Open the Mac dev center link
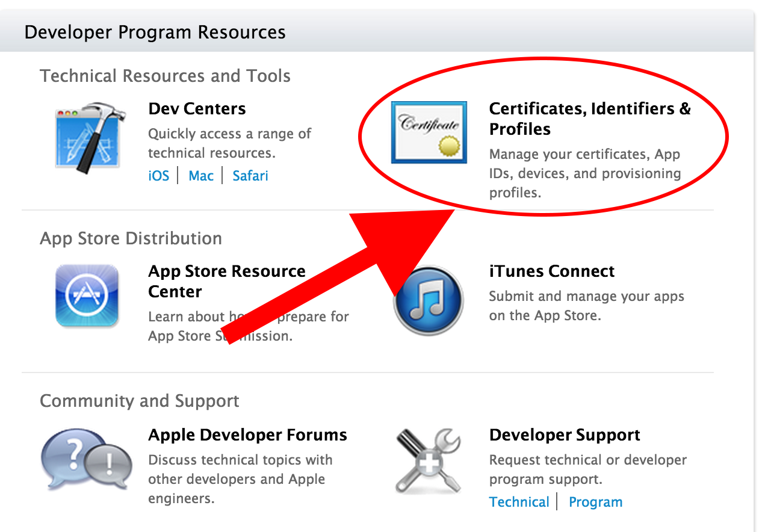This screenshot has width=768, height=532. pos(201,176)
